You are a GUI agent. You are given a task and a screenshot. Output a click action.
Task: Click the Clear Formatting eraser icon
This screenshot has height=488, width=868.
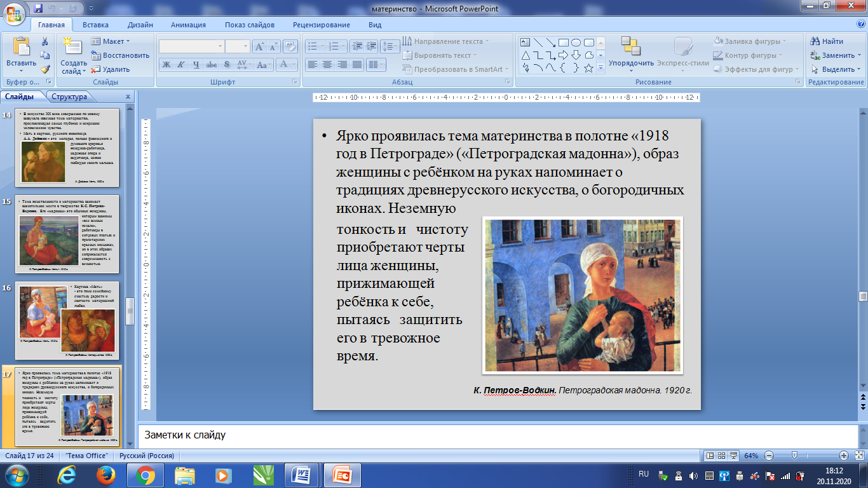coord(290,46)
